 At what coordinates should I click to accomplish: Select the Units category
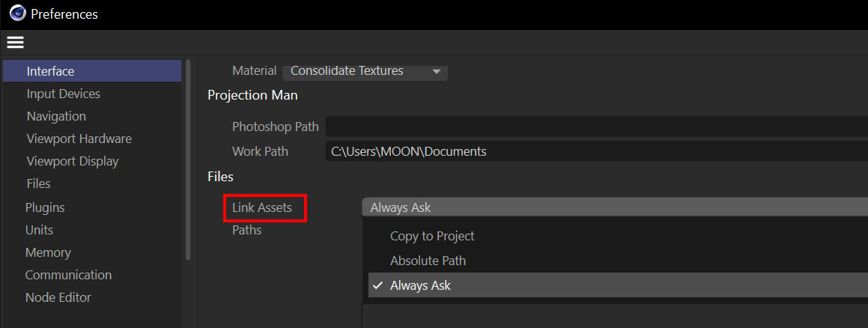(39, 230)
